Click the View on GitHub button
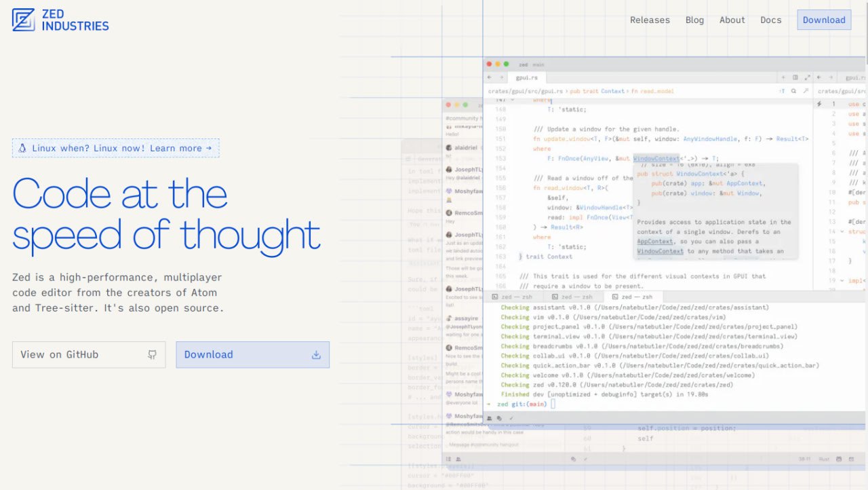Viewport: 868px width, 490px height. (88, 355)
